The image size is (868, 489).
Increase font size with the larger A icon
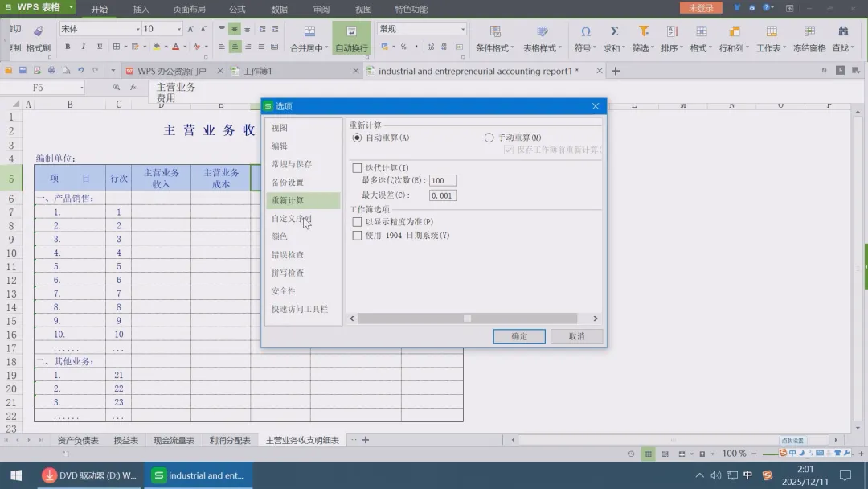(190, 29)
